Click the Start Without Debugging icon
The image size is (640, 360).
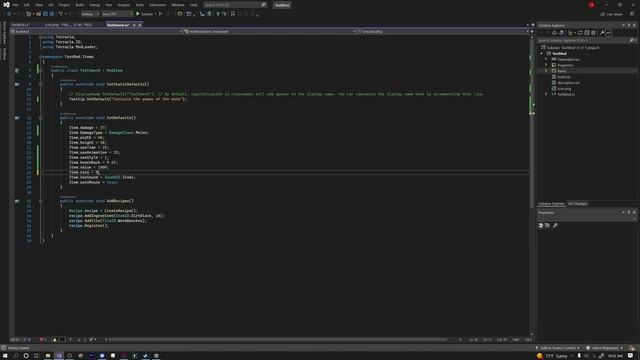[161, 14]
